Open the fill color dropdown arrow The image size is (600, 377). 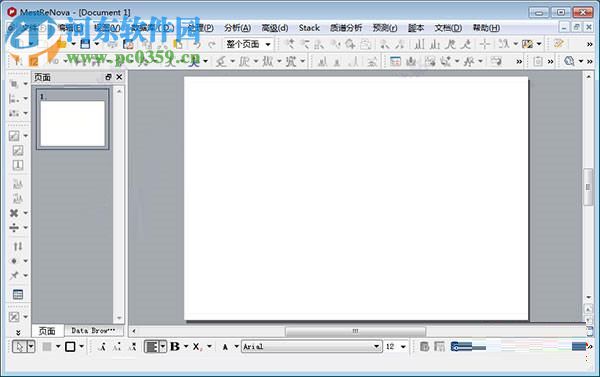click(58, 347)
